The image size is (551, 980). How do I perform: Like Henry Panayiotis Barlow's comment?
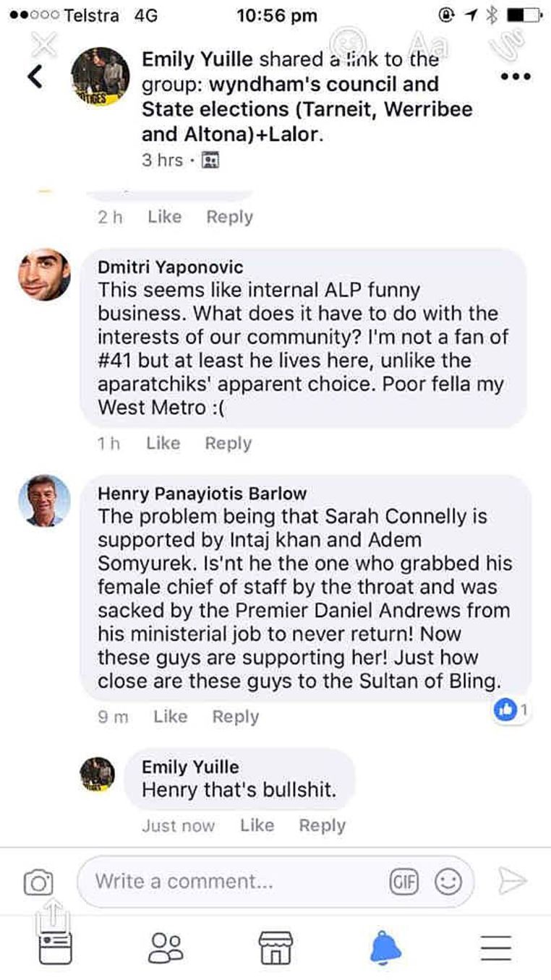pos(171,716)
